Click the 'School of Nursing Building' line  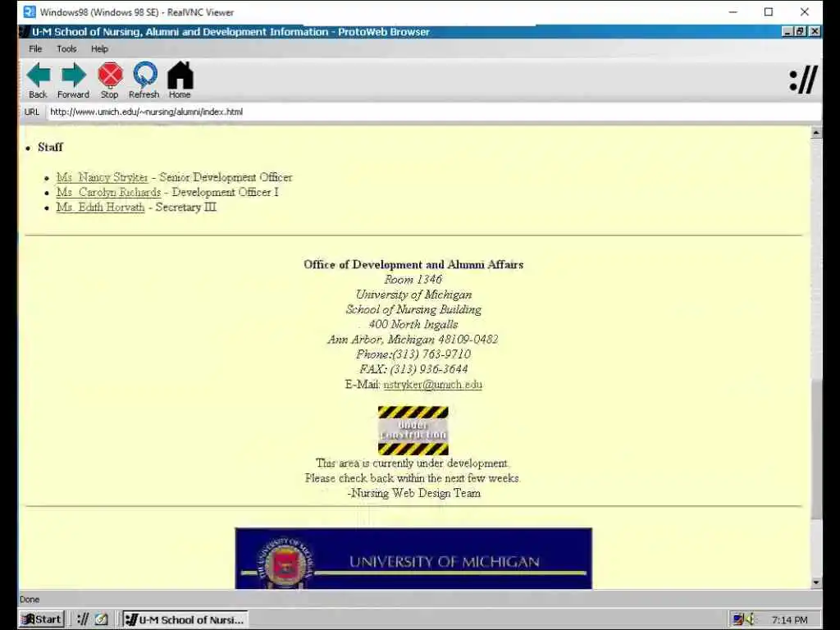[x=413, y=309]
